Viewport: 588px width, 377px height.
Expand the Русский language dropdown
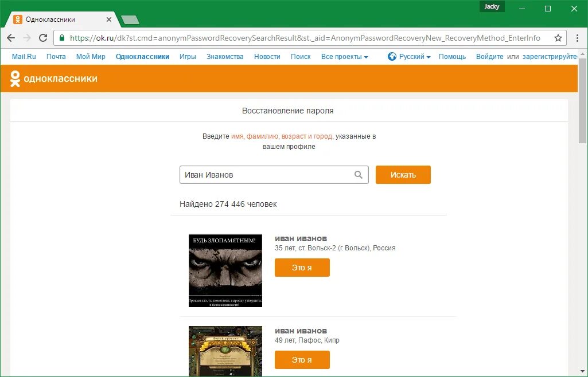tap(414, 57)
